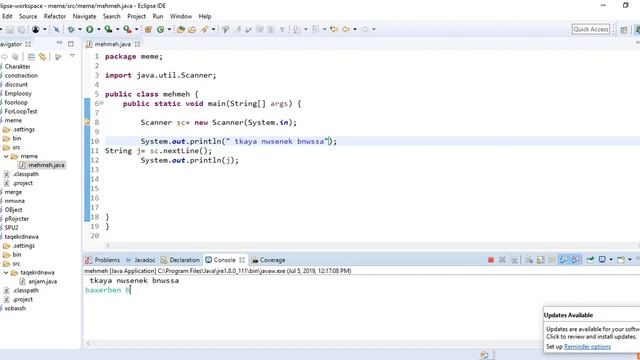This screenshot has width=640, height=360.
Task: Click the editor horizontal scrollbar left arrow
Action: click(x=108, y=246)
